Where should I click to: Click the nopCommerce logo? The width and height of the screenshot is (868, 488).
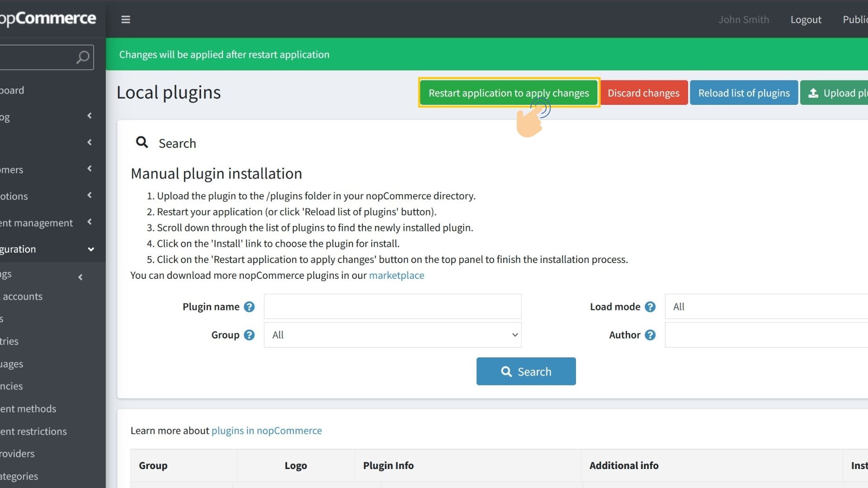(48, 19)
